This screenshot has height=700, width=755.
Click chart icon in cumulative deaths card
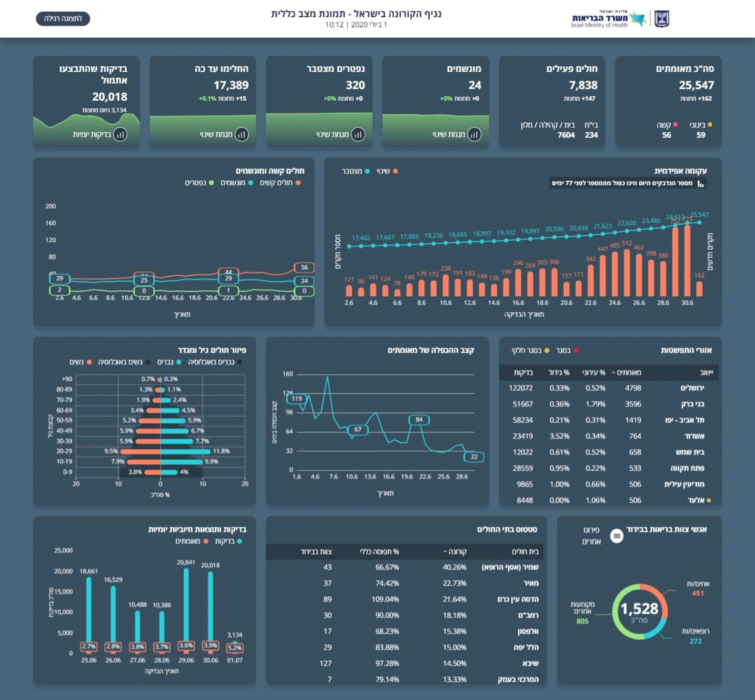358,135
